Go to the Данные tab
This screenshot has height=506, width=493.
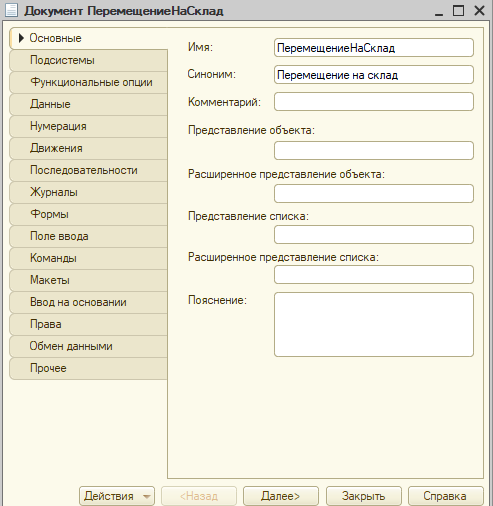(x=89, y=104)
